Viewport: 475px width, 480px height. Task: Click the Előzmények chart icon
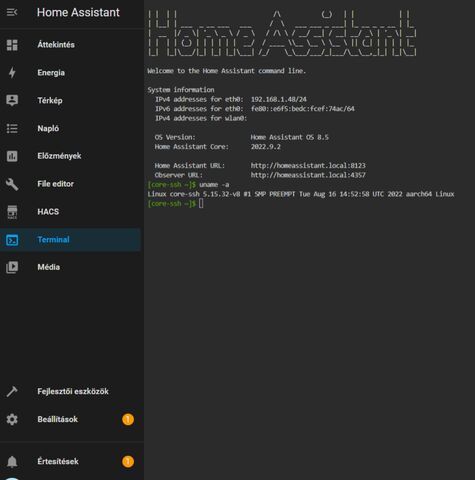click(x=12, y=156)
